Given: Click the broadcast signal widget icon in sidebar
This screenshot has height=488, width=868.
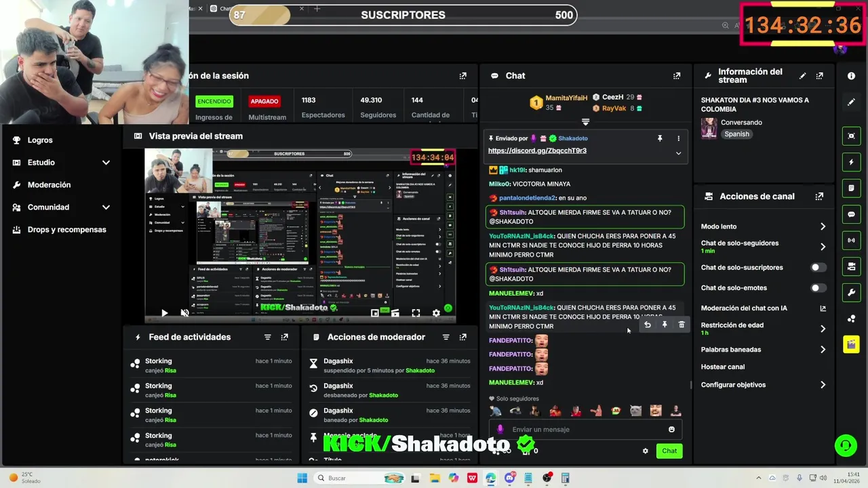Looking at the screenshot, I should [x=851, y=241].
